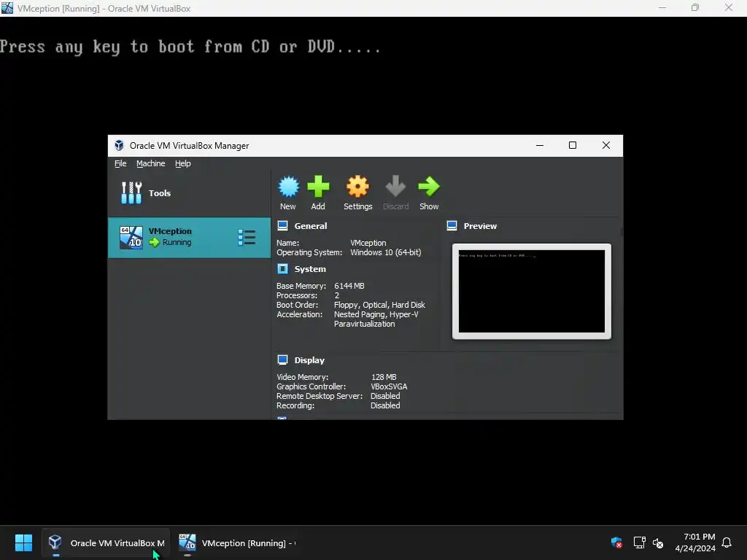Click the Preview section icon
This screenshot has width=747, height=560.
tap(452, 226)
